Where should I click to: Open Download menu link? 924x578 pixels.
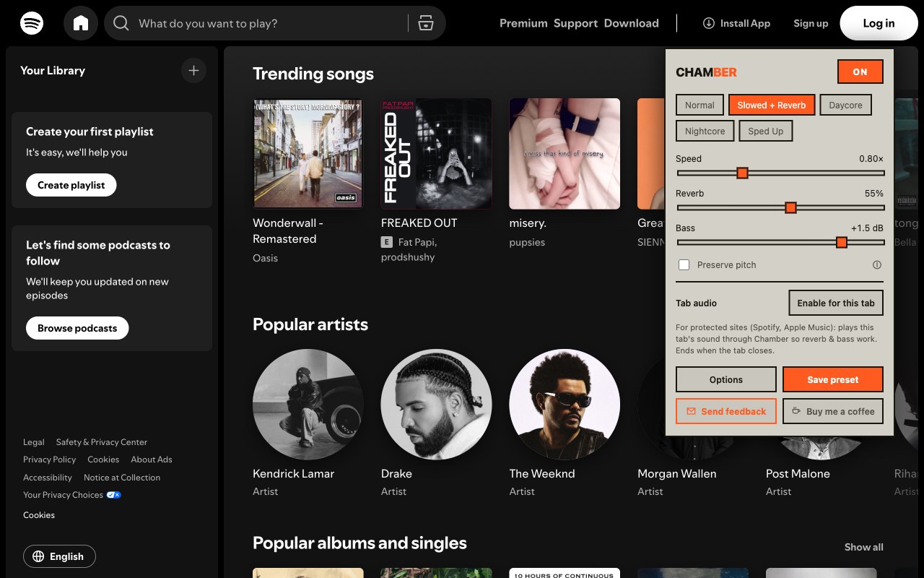coord(632,23)
